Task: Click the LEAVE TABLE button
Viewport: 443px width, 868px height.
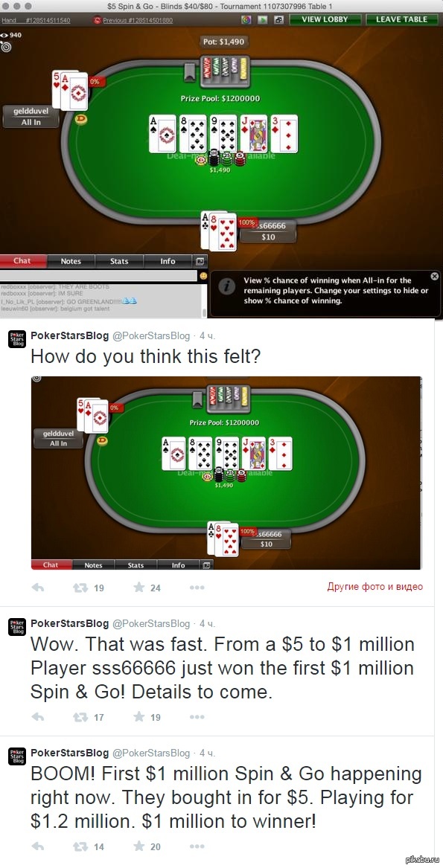Action: coord(402,19)
